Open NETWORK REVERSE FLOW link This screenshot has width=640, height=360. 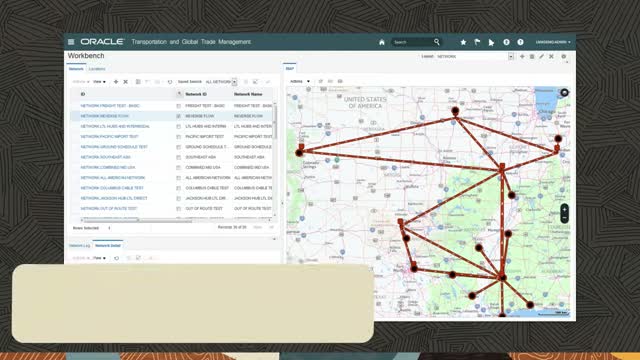click(104, 116)
